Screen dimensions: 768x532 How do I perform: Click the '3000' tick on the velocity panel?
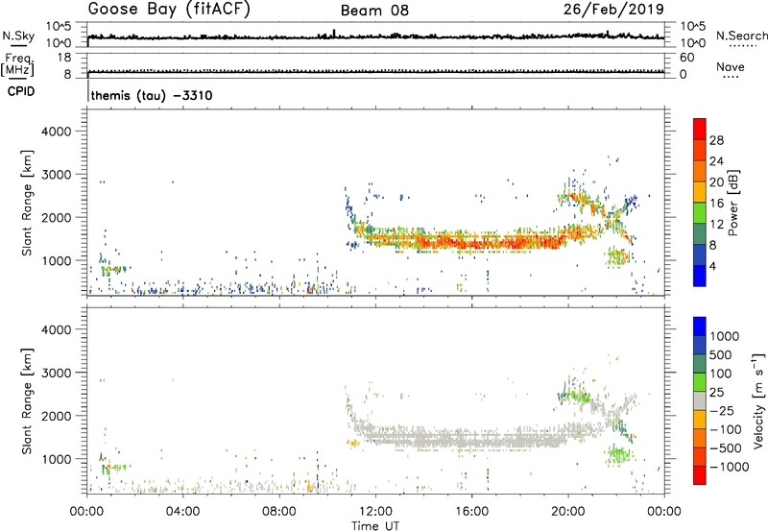(x=56, y=373)
